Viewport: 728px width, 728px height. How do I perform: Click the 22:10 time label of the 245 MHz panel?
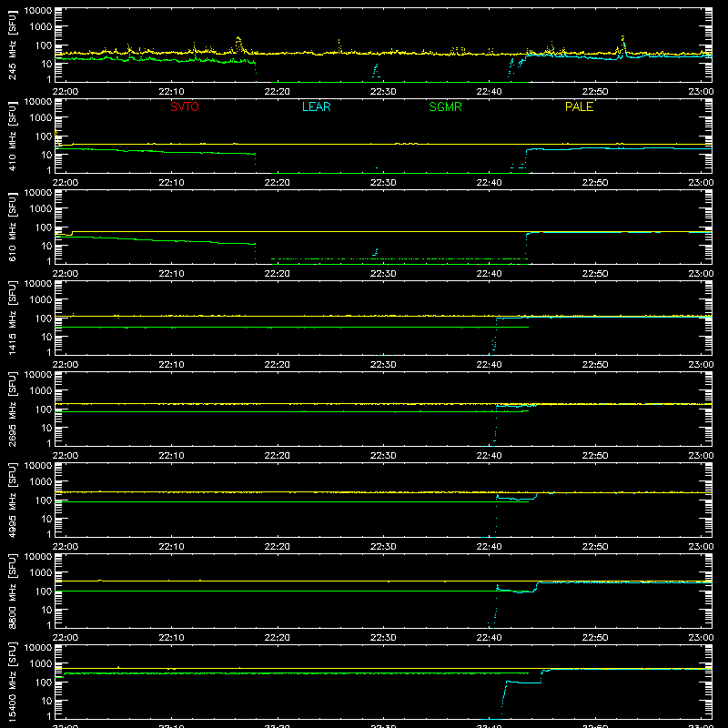point(171,92)
